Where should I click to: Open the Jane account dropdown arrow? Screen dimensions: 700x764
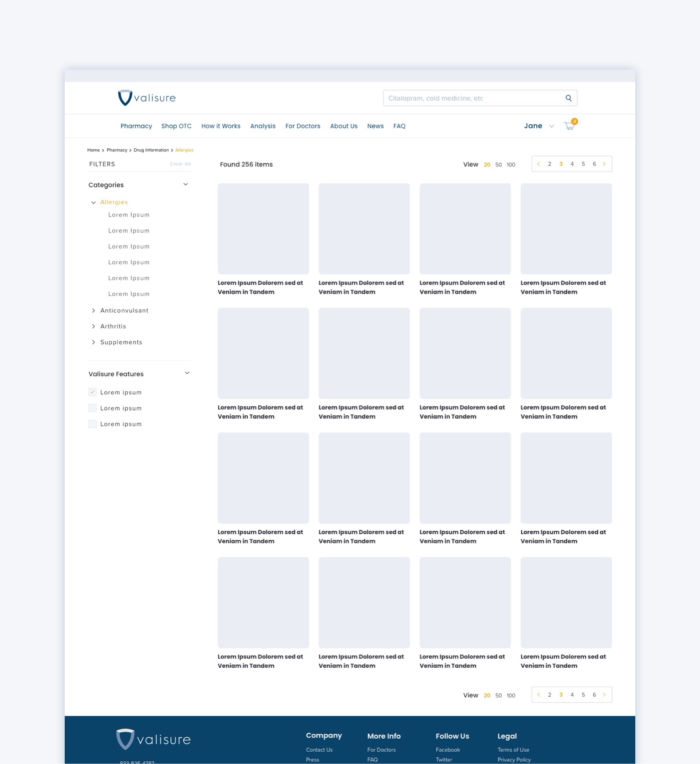point(552,126)
